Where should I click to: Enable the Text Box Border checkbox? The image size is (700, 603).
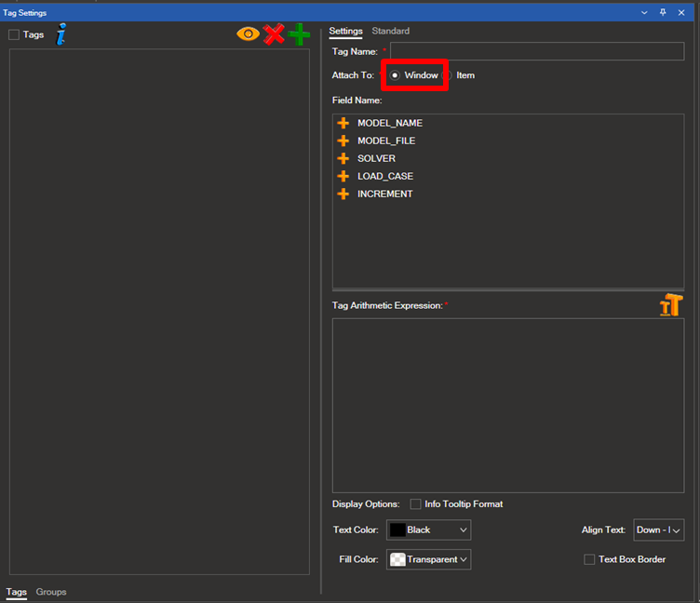pyautogui.click(x=589, y=559)
